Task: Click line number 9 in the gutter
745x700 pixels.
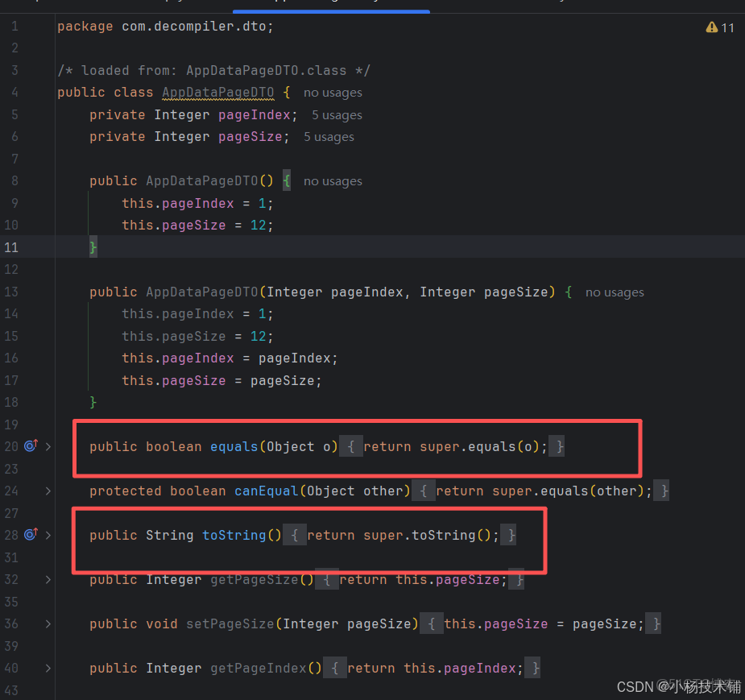Action: pyautogui.click(x=14, y=202)
